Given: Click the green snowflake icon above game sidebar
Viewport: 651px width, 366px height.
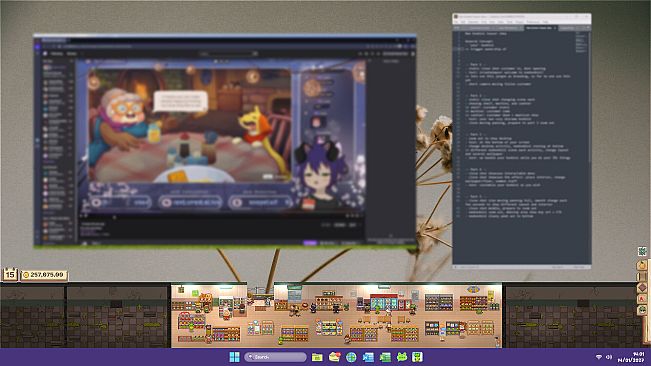Looking at the screenshot, I should click(x=642, y=251).
